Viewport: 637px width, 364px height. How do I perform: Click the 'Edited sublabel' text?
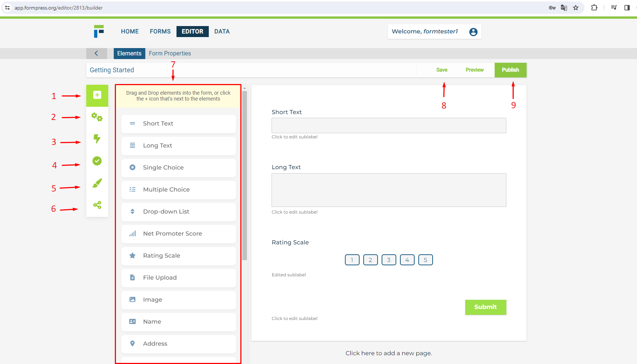point(289,275)
